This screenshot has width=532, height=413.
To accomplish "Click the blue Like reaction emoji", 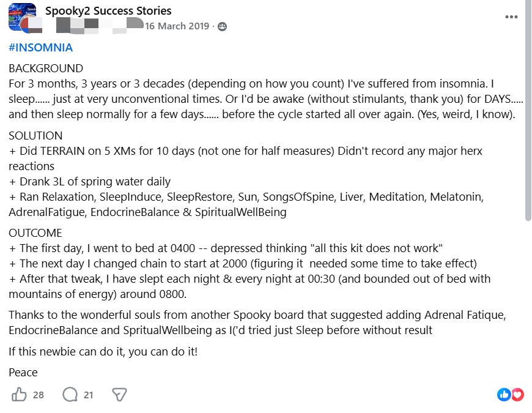I will 504,394.
